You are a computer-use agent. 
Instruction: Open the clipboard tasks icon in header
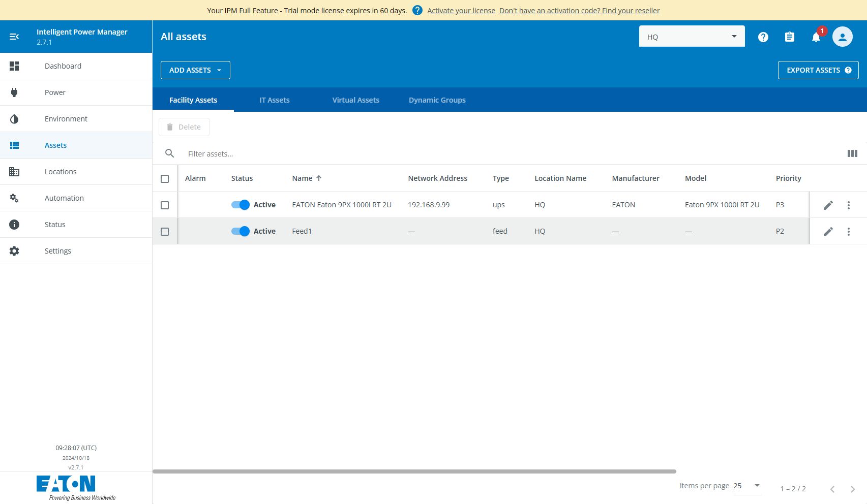(789, 37)
